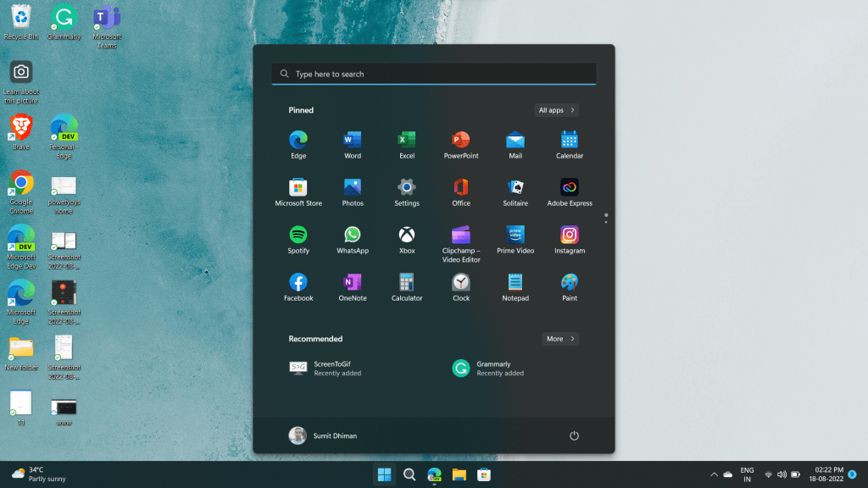Launch Microsoft Store from pinned apps
868x488 pixels.
[x=298, y=192]
